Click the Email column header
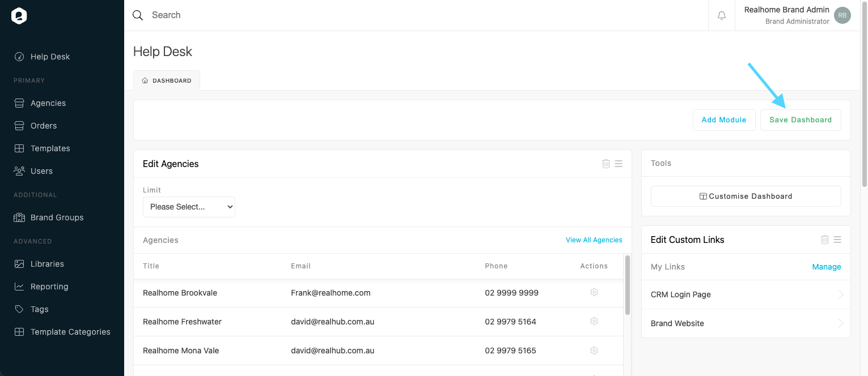The image size is (868, 376). [300, 266]
